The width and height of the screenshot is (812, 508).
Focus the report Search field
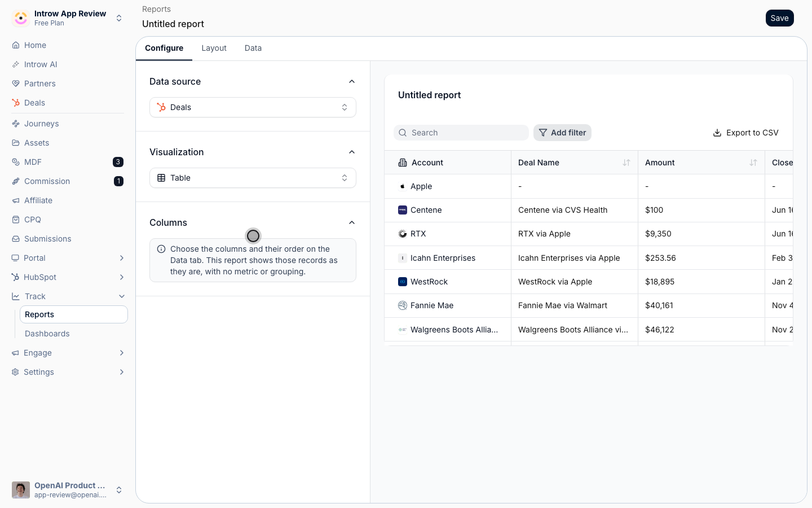pos(461,133)
